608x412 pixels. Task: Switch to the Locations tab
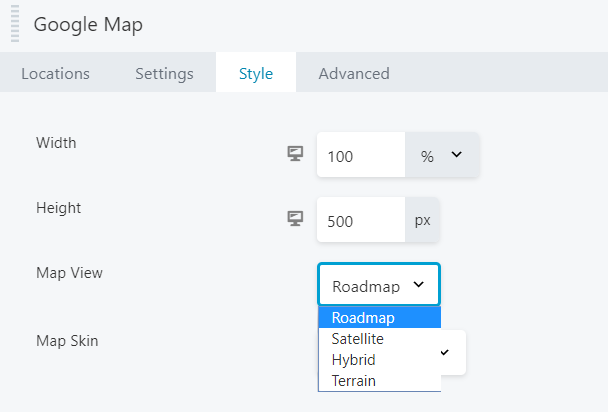[55, 73]
